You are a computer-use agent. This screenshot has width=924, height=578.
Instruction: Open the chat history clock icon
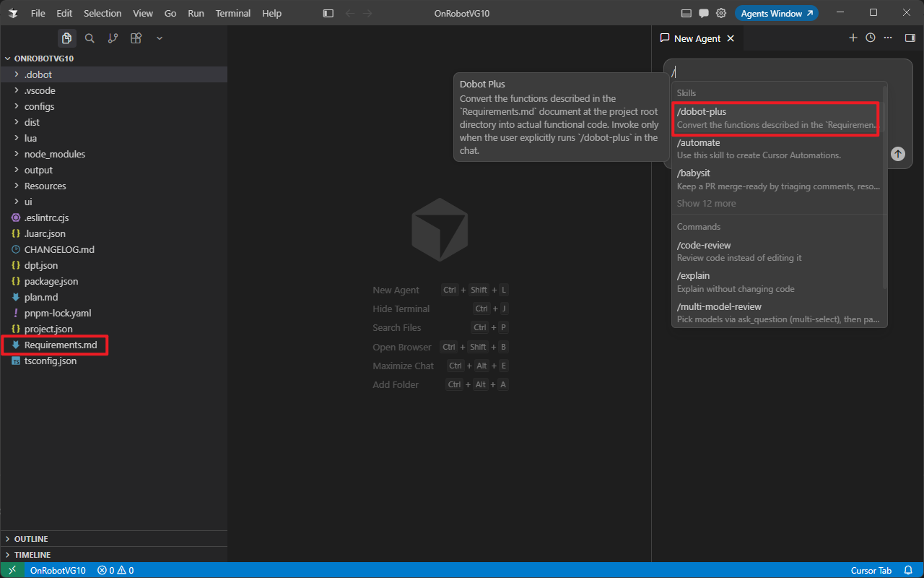[871, 38]
